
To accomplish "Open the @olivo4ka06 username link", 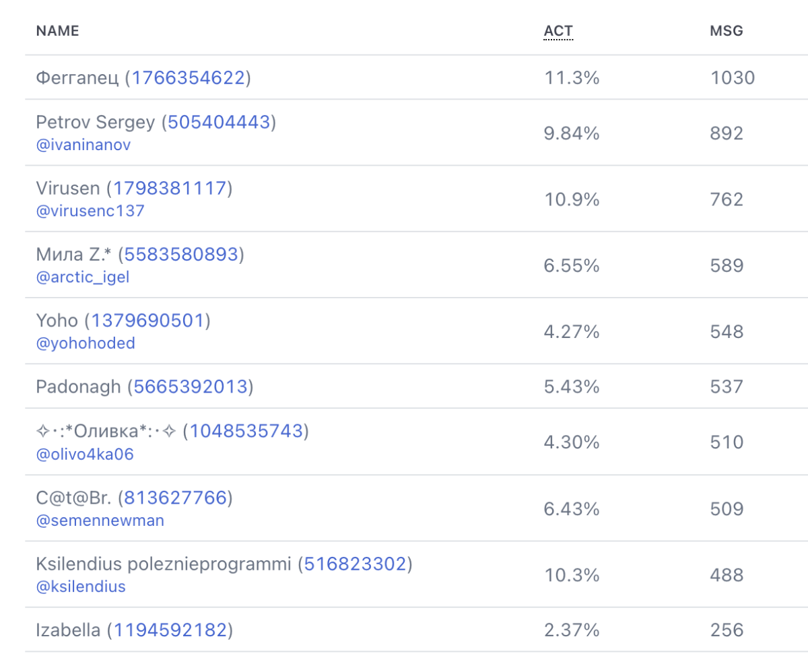I will 85,454.
